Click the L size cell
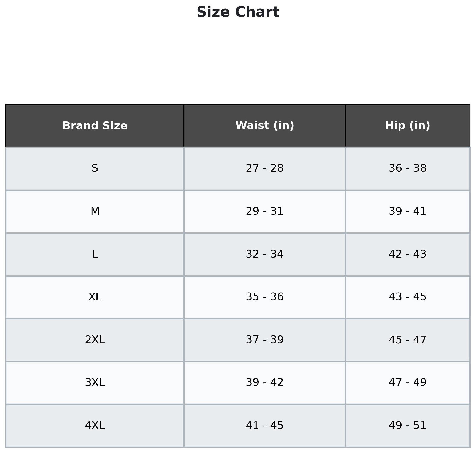476x453 pixels. pyautogui.click(x=95, y=254)
